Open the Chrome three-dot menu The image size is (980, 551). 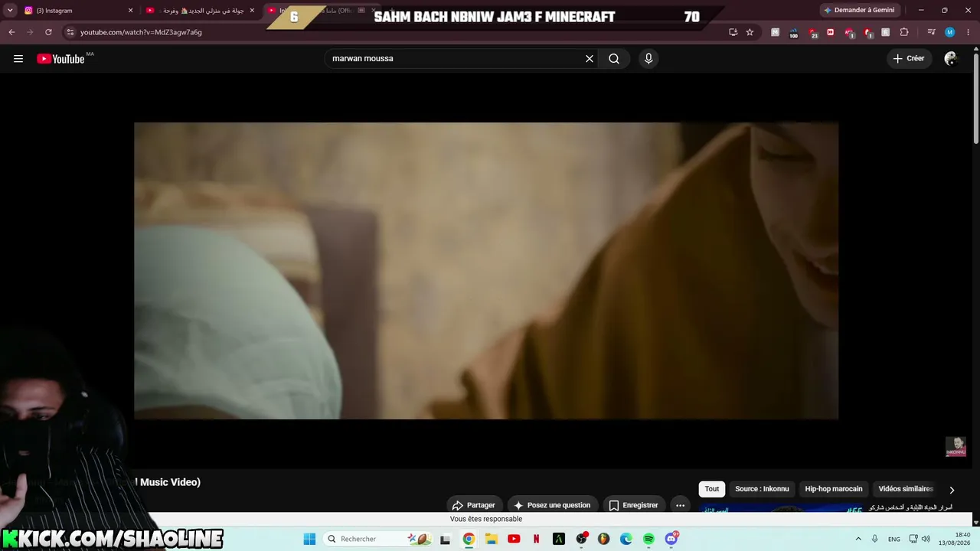click(x=968, y=32)
